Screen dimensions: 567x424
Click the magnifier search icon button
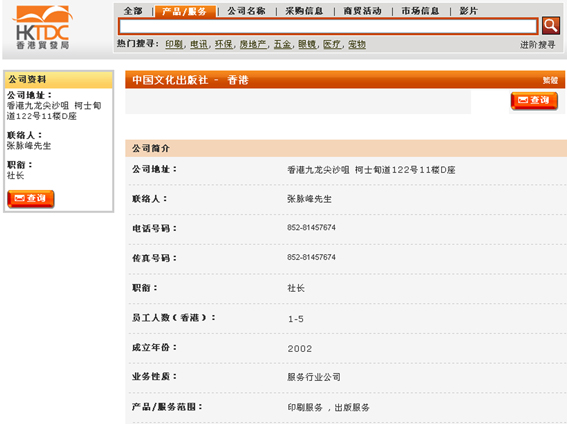point(550,26)
